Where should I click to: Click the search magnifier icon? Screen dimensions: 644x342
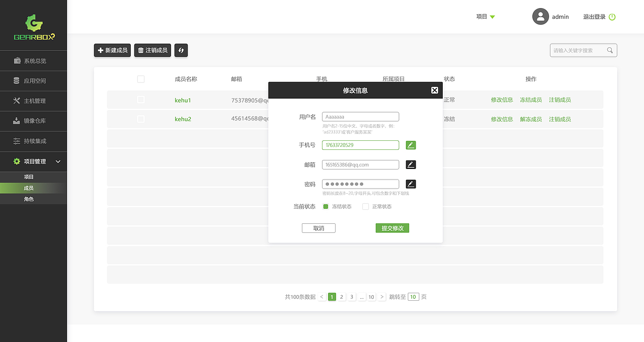coord(610,50)
